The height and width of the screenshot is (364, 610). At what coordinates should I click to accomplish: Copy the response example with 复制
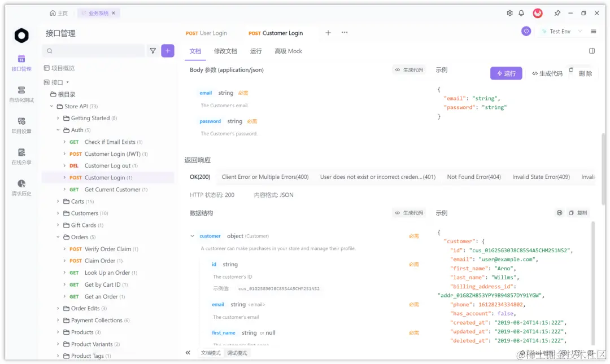[578, 213]
